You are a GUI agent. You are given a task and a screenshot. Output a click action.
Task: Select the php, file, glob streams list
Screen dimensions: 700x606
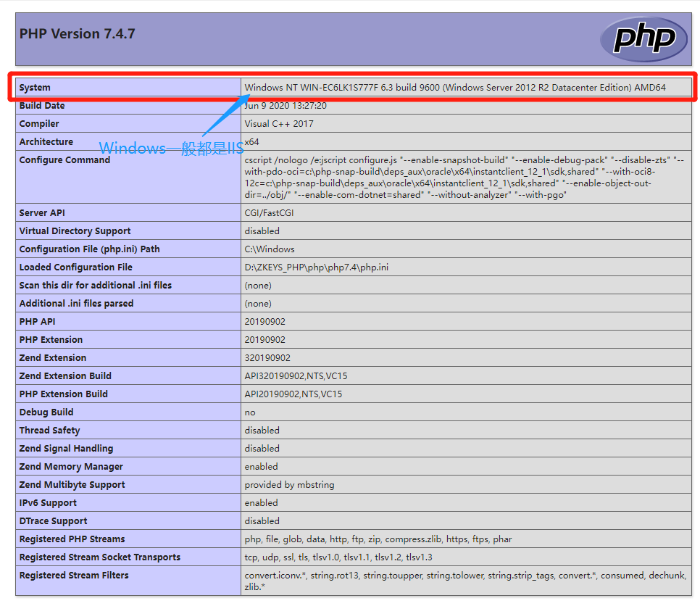(x=378, y=539)
